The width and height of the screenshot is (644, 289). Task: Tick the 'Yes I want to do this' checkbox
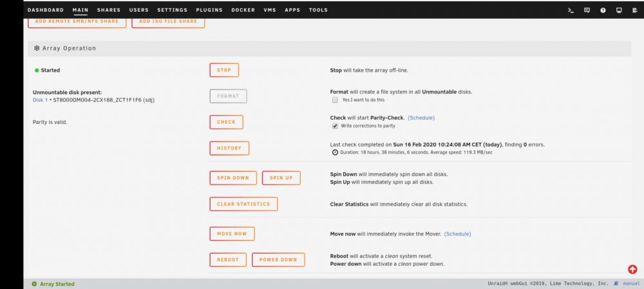point(335,100)
